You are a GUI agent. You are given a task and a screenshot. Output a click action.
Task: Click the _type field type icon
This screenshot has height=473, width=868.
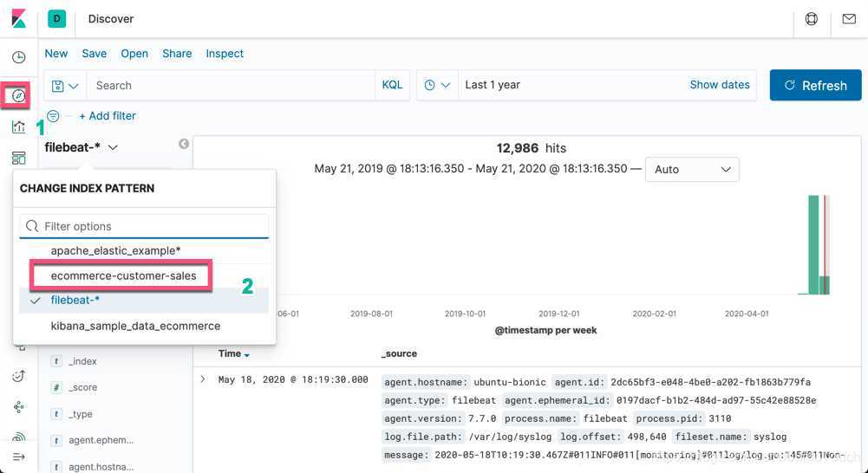point(55,414)
